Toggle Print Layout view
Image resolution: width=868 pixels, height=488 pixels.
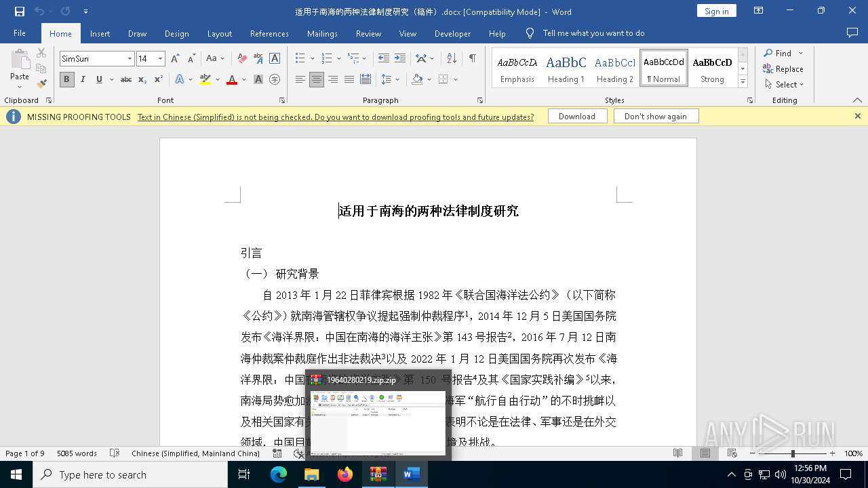tap(705, 453)
